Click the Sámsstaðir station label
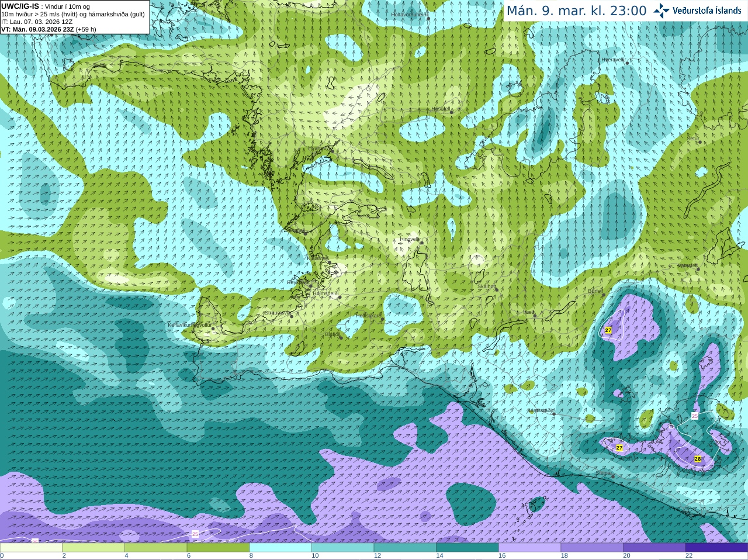The height and width of the screenshot is (560, 748). [x=541, y=410]
